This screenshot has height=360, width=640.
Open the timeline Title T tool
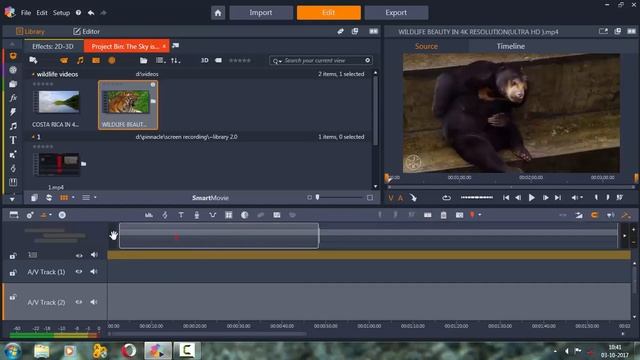[181, 215]
